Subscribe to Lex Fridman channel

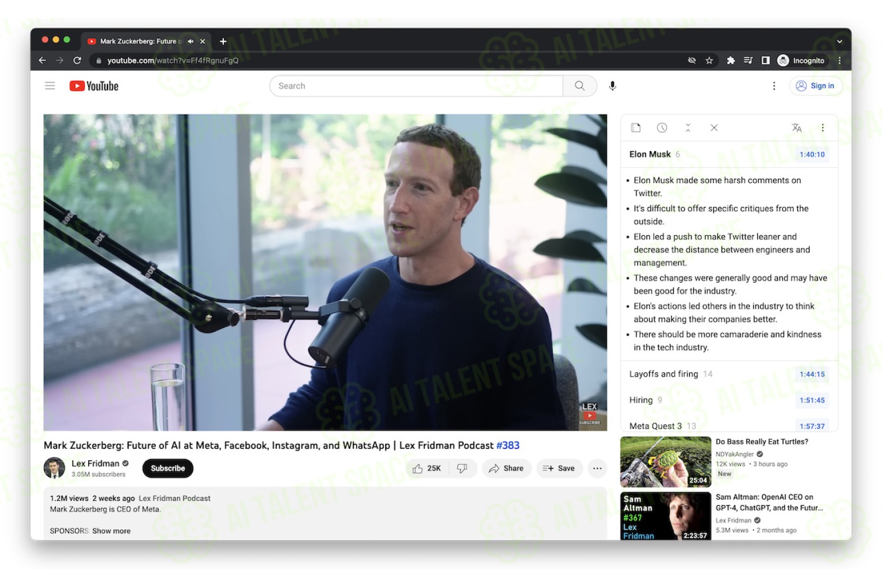(x=168, y=468)
